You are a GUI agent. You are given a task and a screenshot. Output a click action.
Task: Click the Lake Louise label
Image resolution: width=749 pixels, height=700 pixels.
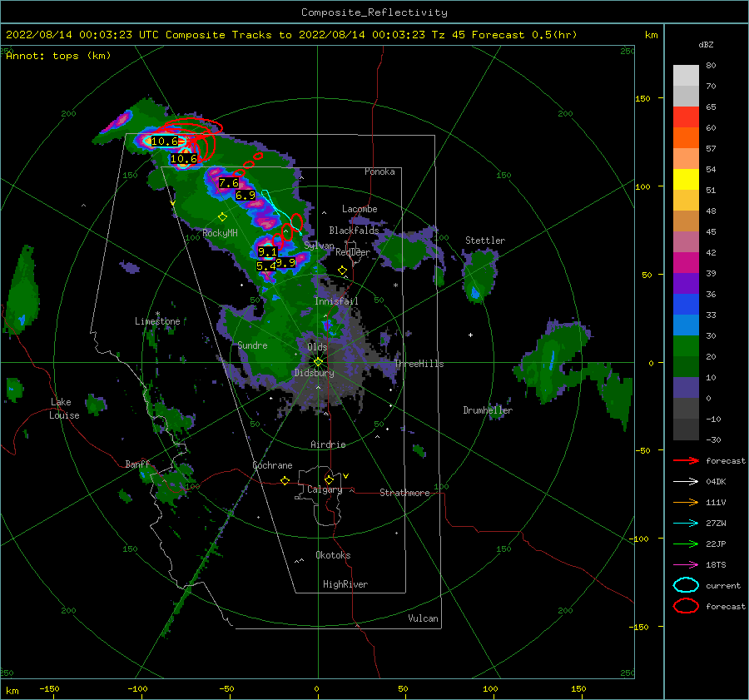coord(64,409)
